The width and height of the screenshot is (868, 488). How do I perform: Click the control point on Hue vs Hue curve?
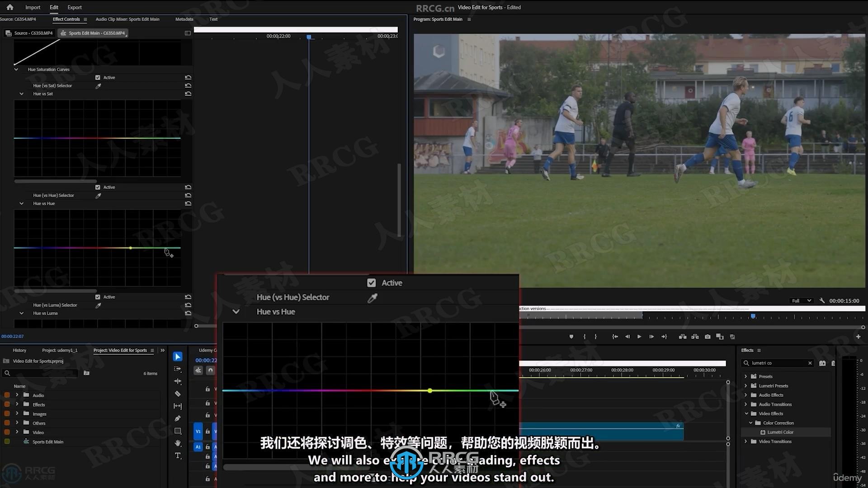(x=131, y=248)
